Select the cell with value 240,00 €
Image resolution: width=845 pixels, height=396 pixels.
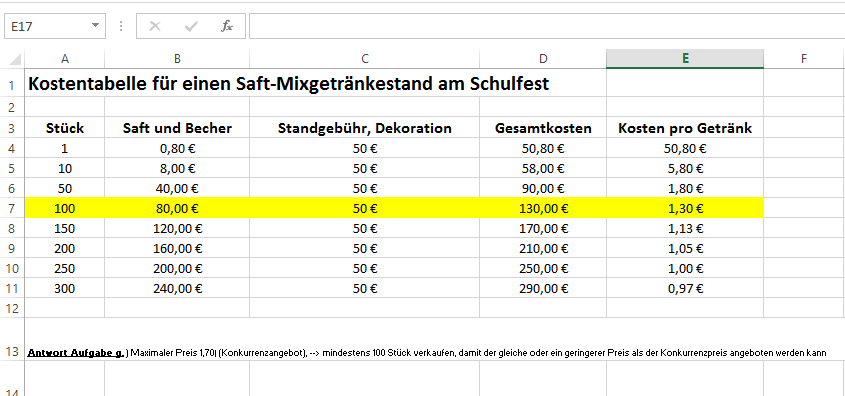point(177,288)
